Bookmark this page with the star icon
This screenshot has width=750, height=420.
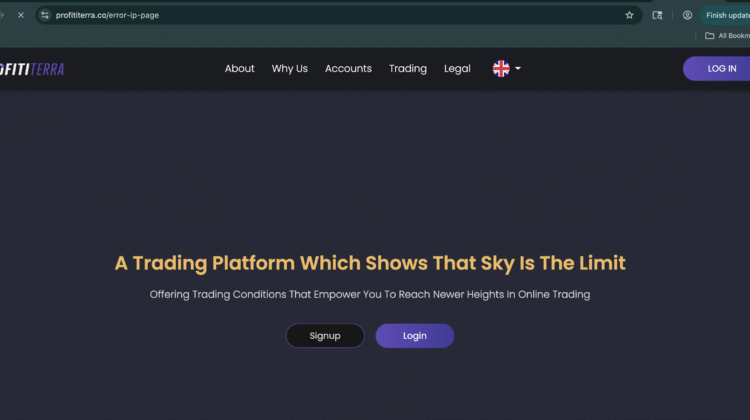(629, 15)
